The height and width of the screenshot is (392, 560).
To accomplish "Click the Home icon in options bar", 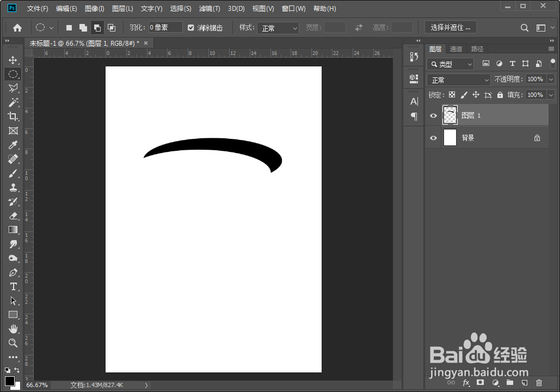I will click(17, 28).
